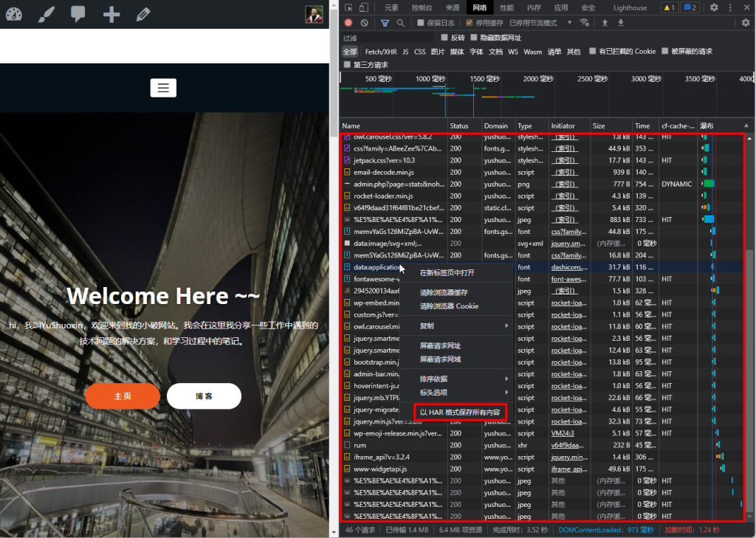Enable the 保留日志 checkbox
756x538 pixels.
pyautogui.click(x=421, y=23)
